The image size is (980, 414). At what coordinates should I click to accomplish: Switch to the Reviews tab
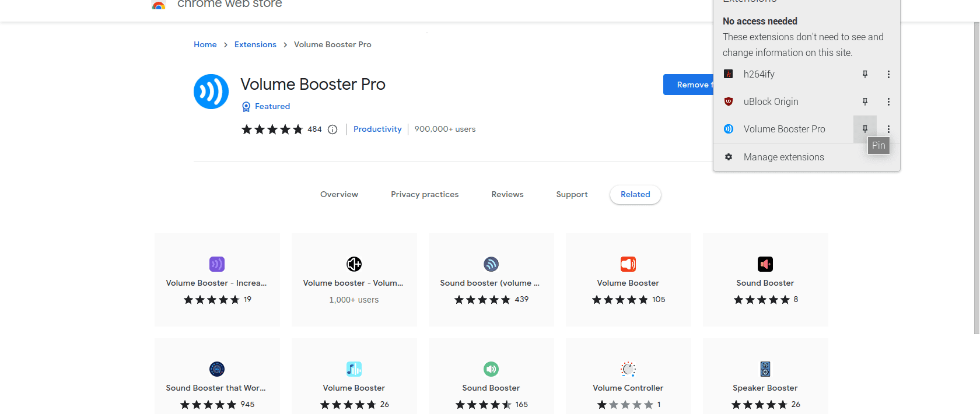click(x=508, y=195)
